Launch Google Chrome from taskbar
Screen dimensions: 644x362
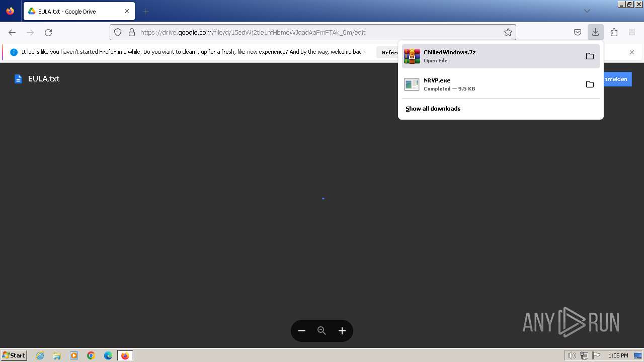point(91,355)
